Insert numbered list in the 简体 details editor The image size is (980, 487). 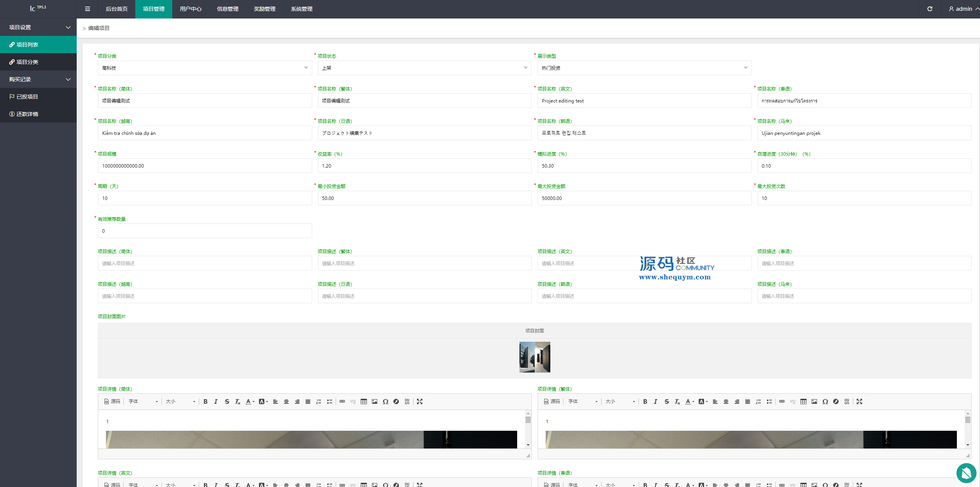pyautogui.click(x=319, y=401)
